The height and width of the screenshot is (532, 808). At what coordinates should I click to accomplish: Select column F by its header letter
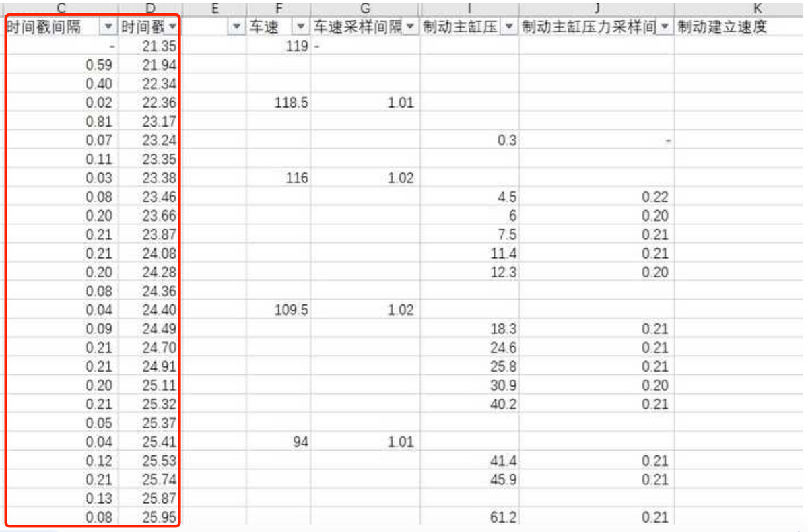(278, 8)
